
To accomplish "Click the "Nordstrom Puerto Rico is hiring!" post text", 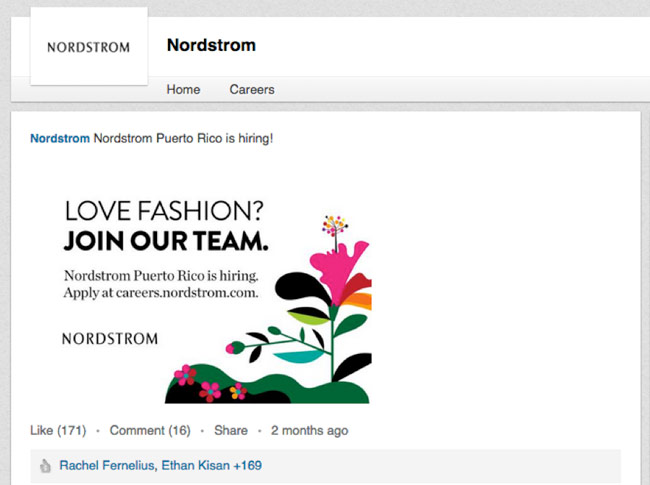I will click(183, 138).
